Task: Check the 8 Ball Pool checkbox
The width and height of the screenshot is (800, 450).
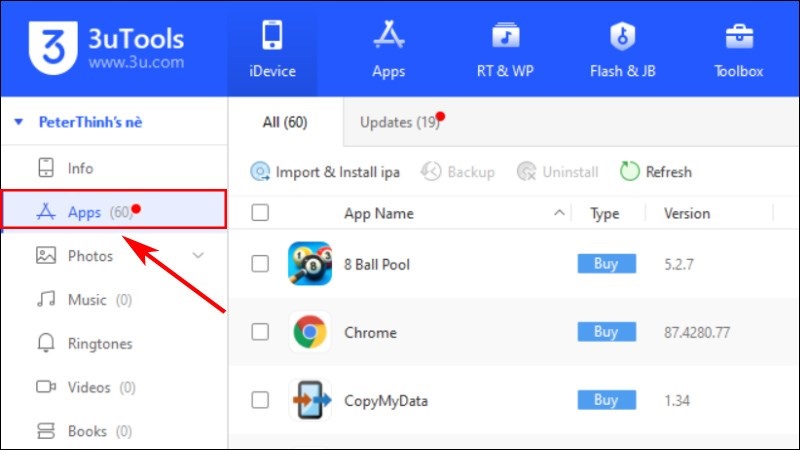Action: coord(260,264)
